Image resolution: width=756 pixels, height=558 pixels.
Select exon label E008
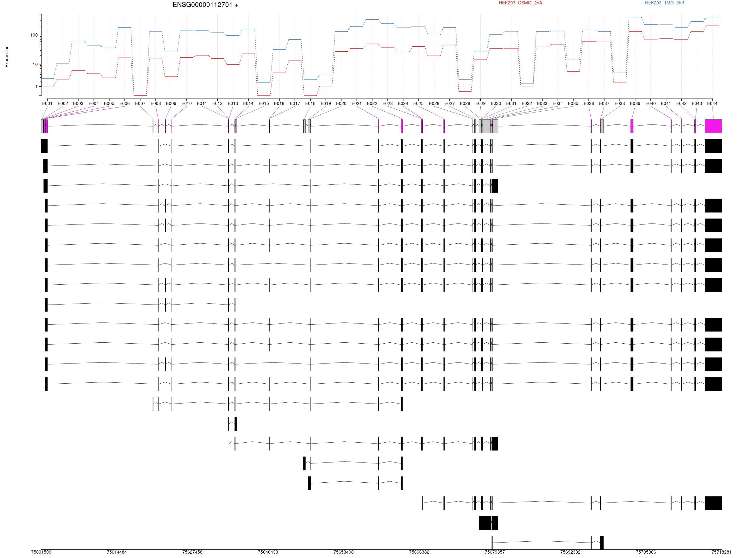pos(156,104)
